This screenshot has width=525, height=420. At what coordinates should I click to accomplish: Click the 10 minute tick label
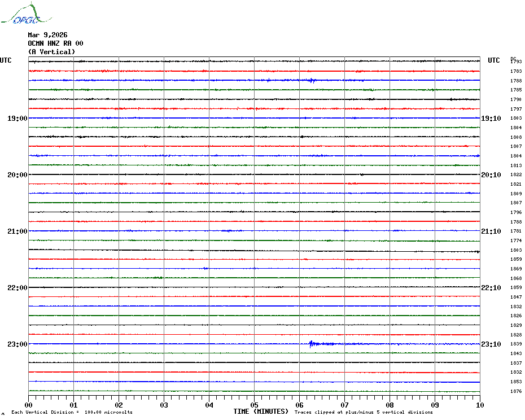point(479,405)
